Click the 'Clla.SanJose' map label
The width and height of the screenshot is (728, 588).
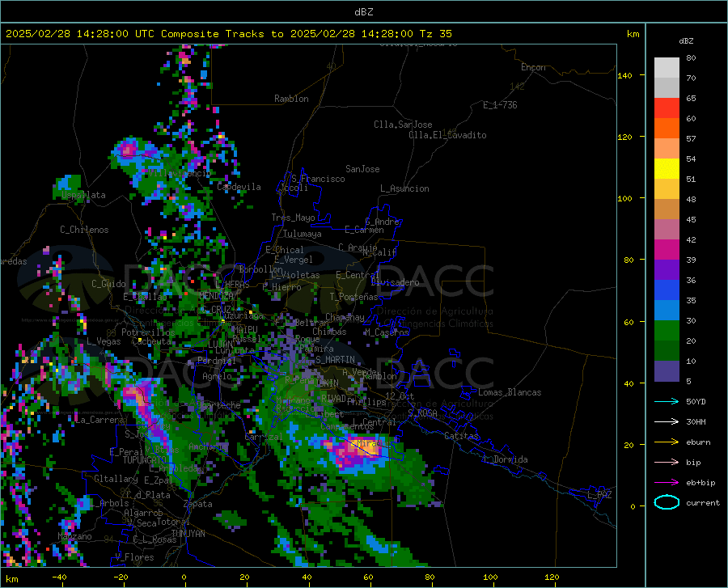coord(403,125)
